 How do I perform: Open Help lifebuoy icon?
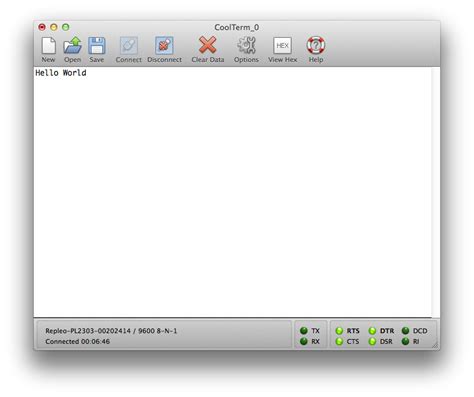pos(316,45)
